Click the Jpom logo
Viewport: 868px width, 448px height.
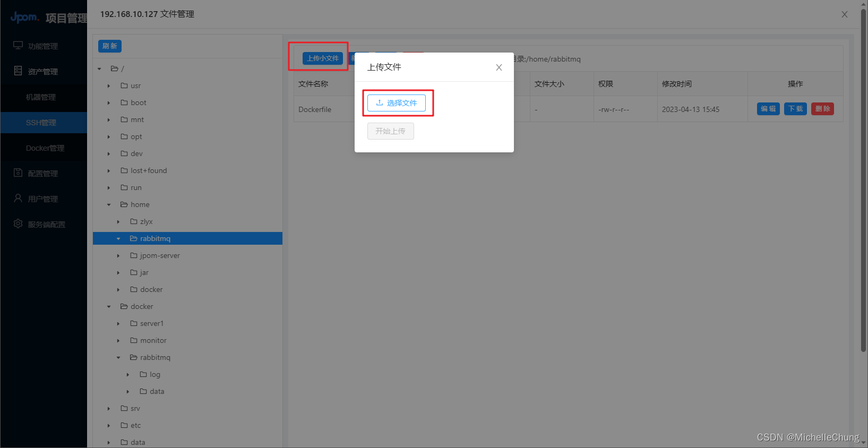point(24,17)
